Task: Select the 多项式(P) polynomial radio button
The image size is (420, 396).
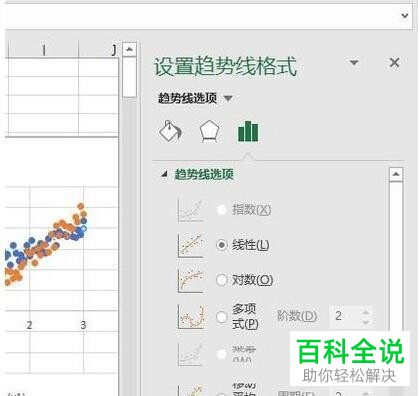Action: point(222,317)
